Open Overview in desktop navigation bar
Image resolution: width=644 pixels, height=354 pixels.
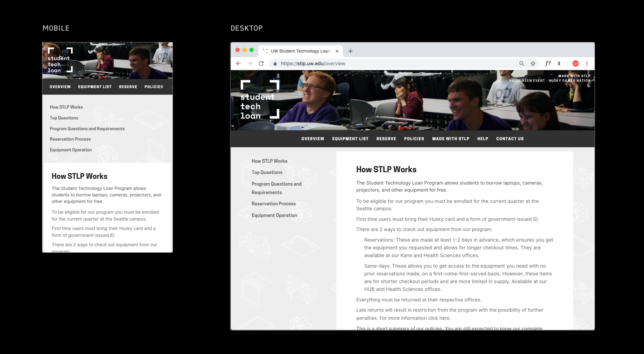click(313, 139)
